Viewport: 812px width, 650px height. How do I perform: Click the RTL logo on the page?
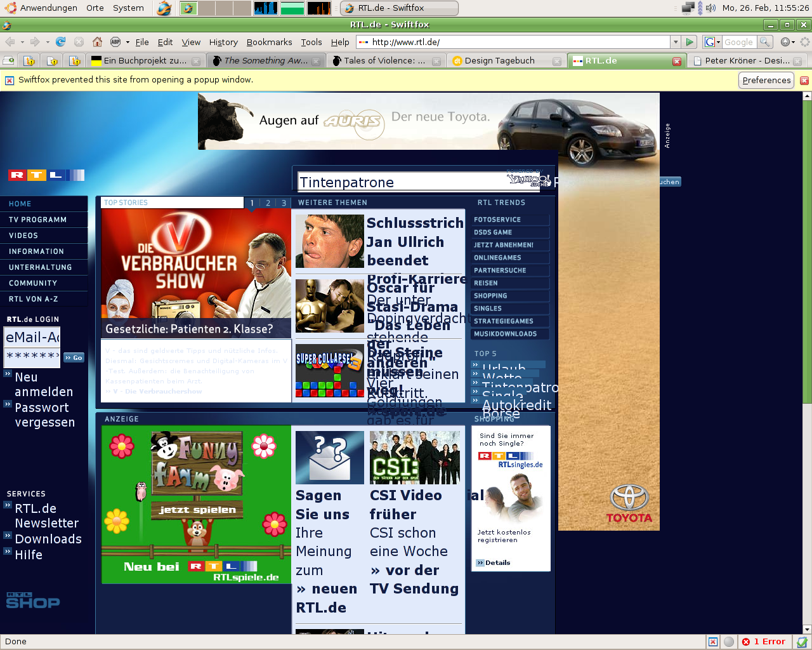click(46, 175)
